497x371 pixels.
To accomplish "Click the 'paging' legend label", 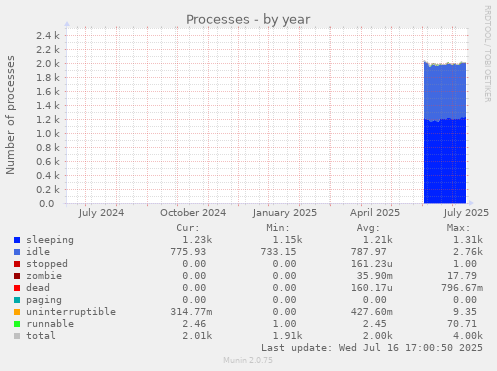I will (x=44, y=300).
